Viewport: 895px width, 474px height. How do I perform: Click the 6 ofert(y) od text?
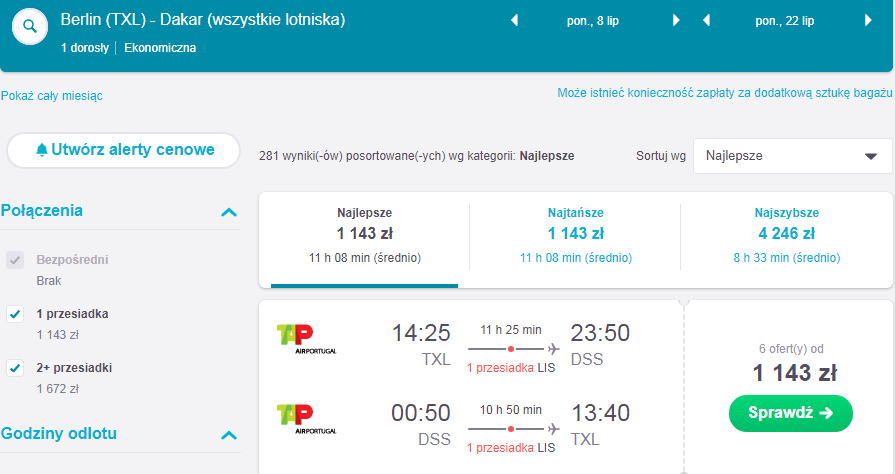click(791, 349)
